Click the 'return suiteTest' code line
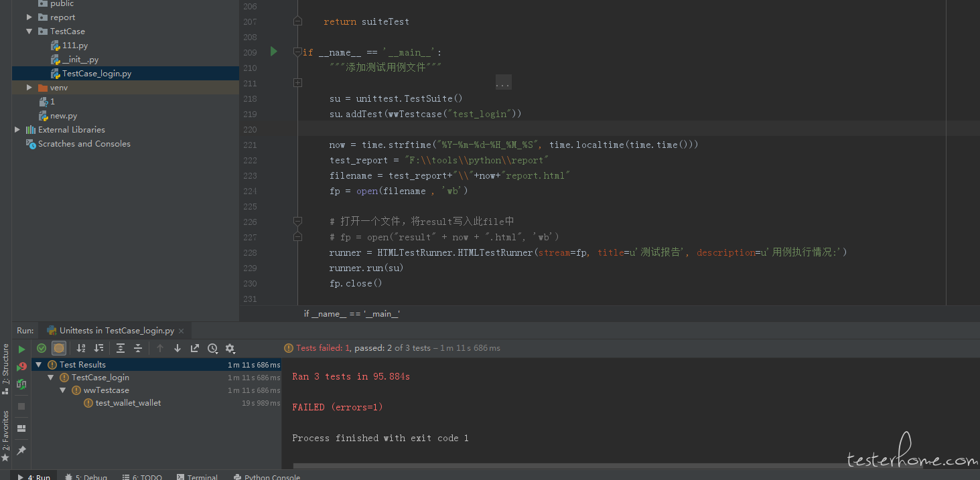 [x=366, y=21]
